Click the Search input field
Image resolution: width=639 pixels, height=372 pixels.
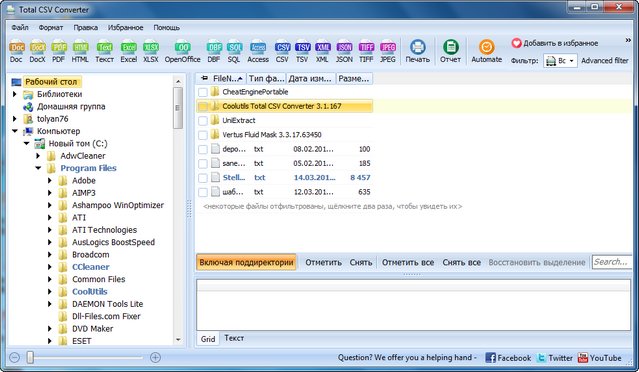[x=612, y=262]
